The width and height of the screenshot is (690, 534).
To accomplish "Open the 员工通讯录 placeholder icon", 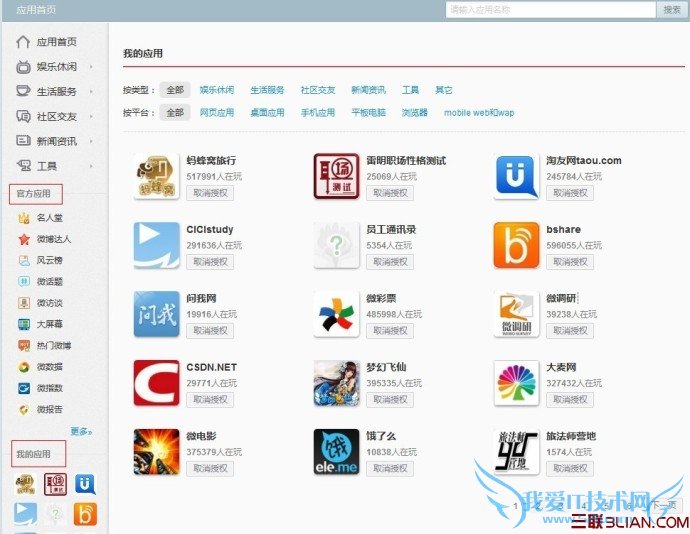I will point(337,245).
